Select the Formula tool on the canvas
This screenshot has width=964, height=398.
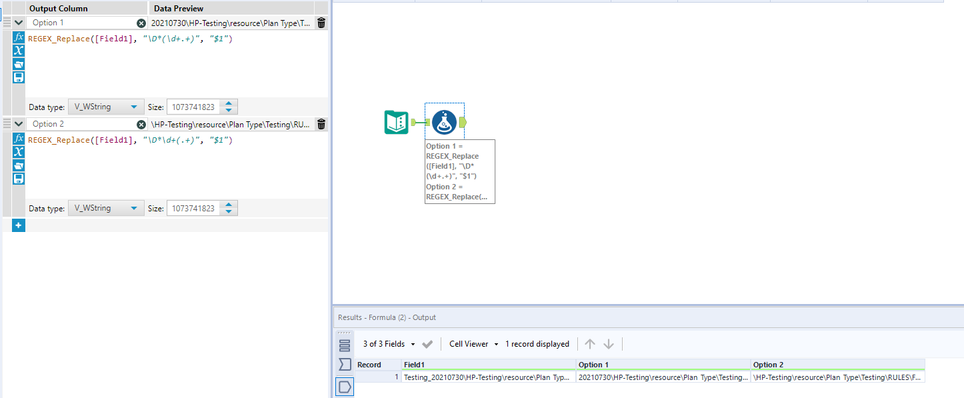pos(444,122)
